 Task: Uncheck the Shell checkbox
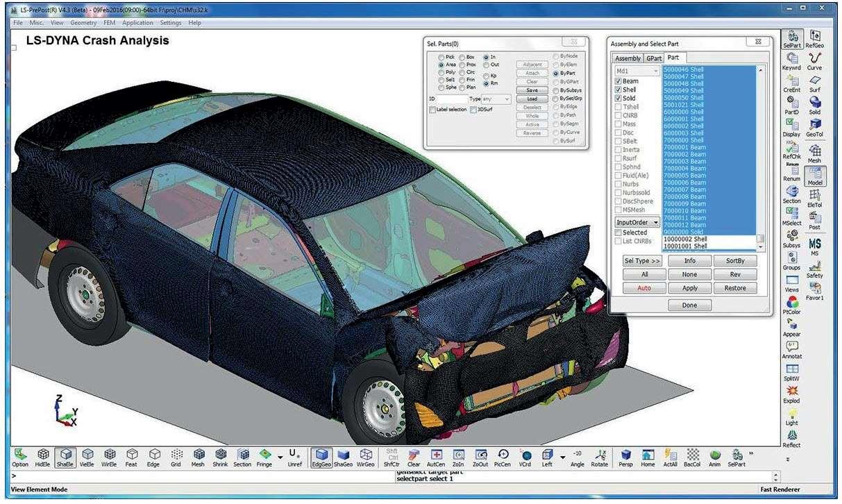(x=618, y=90)
